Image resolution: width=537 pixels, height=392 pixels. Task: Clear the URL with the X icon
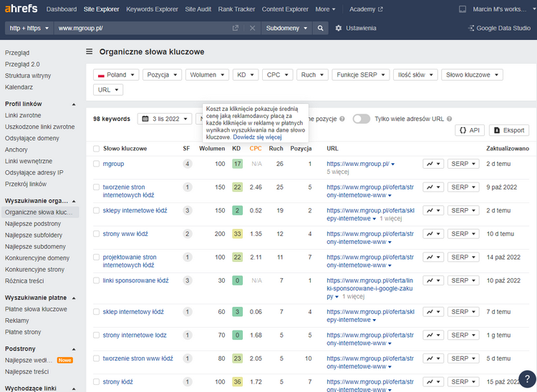pos(252,28)
